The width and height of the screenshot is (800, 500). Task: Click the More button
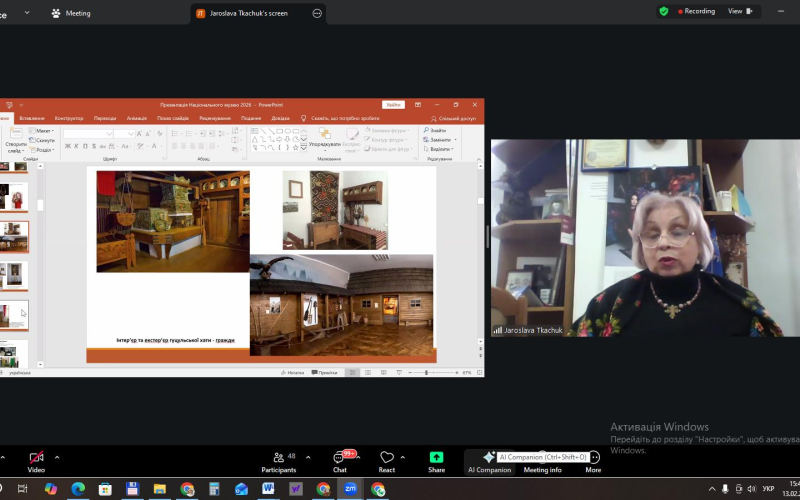pyautogui.click(x=593, y=461)
